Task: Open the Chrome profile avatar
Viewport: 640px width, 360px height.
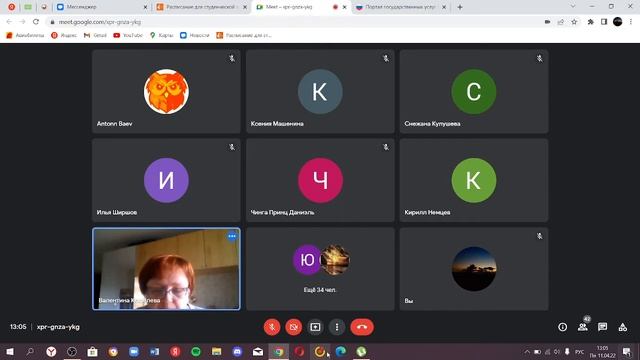Action: coord(618,22)
